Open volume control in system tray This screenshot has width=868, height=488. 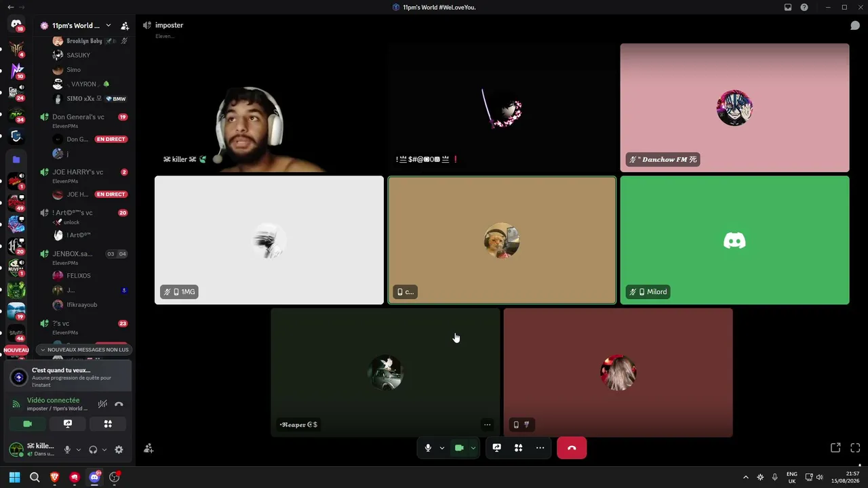click(819, 477)
